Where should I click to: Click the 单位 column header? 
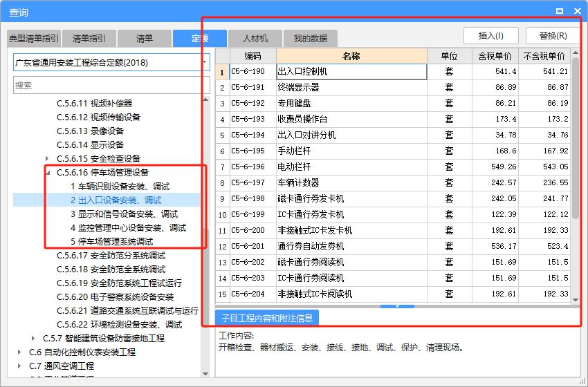click(449, 56)
